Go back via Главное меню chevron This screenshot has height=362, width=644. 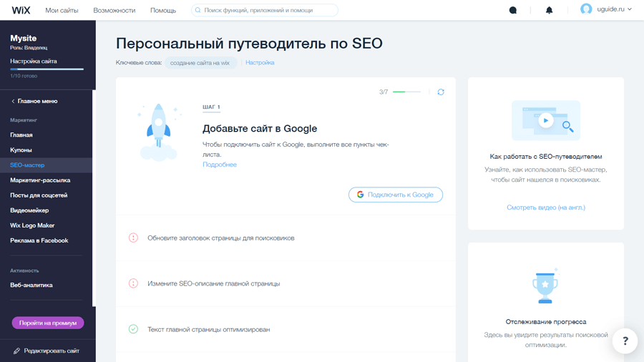(x=13, y=102)
